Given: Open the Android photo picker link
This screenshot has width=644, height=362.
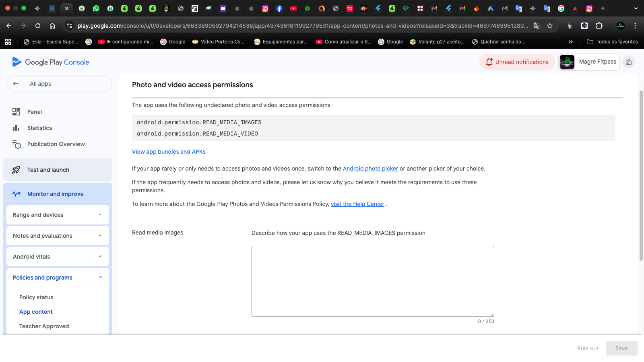Looking at the screenshot, I should point(370,169).
